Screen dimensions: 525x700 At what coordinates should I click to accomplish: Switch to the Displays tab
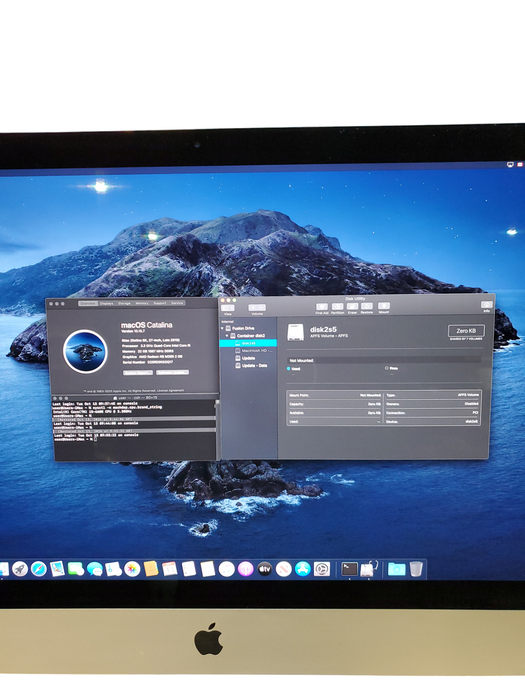point(106,303)
